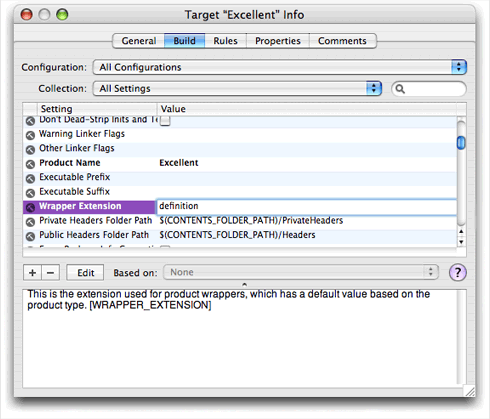Select the Other Linker Flags row
This screenshot has width=490, height=419.
[x=240, y=149]
